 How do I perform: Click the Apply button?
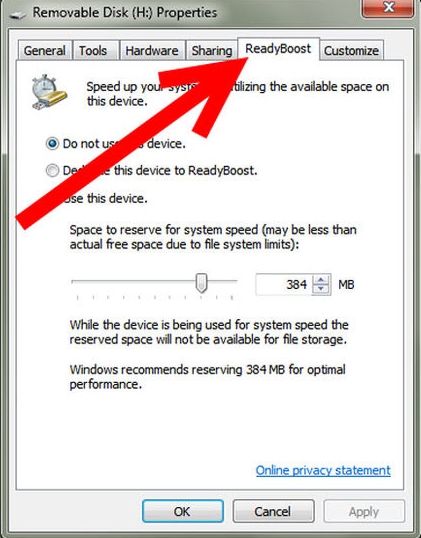point(364,511)
